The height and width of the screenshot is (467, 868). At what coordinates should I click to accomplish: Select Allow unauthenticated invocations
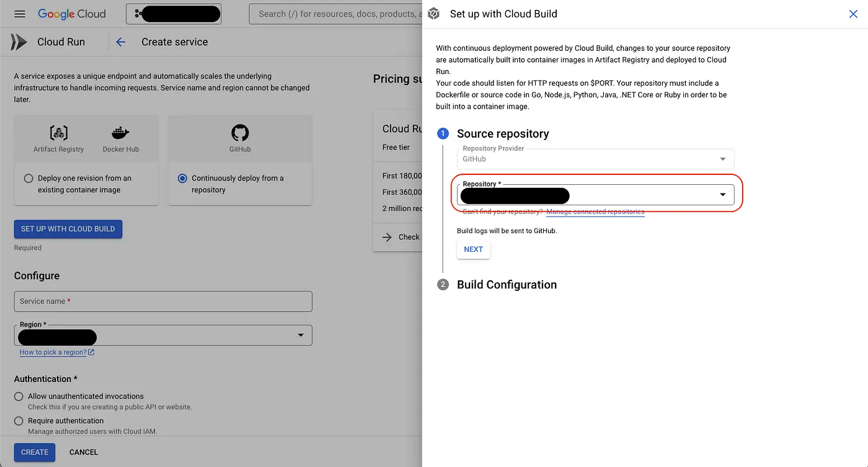pyautogui.click(x=19, y=396)
